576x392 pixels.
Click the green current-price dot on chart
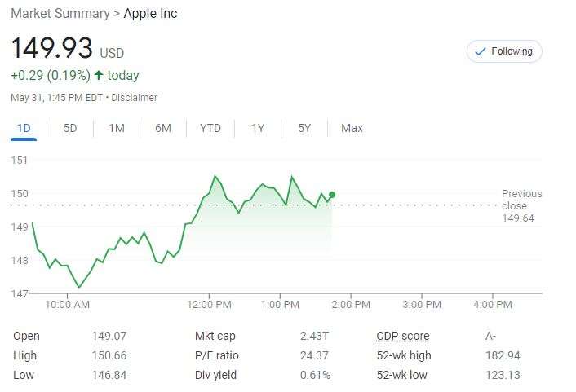(331, 195)
